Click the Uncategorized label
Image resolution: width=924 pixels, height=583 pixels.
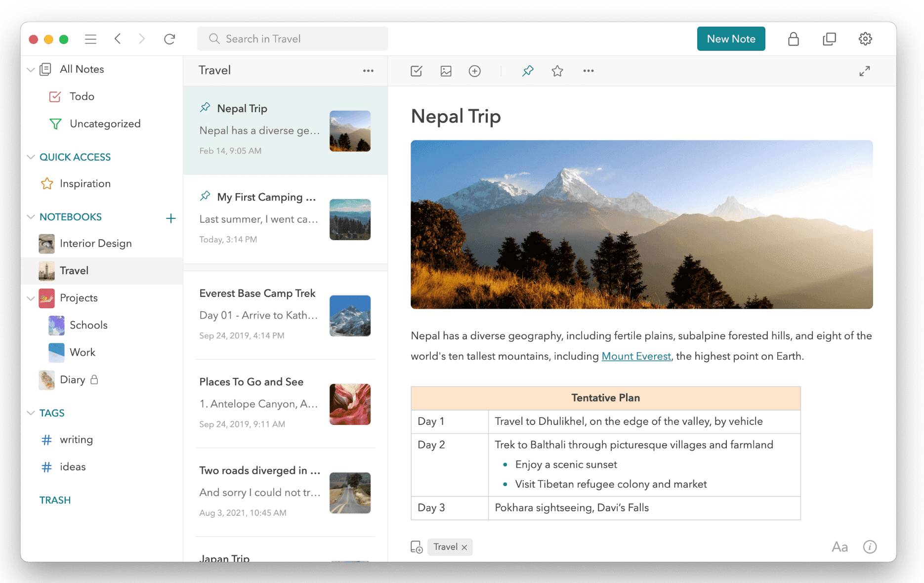coord(105,124)
